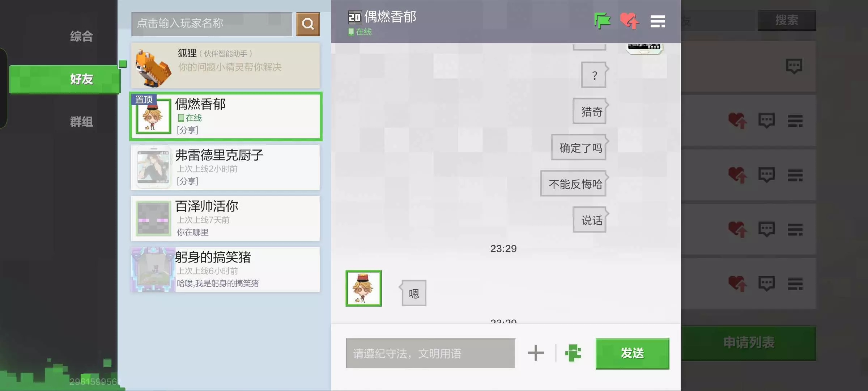Open chat with 弗雷德里克厨子

point(225,167)
